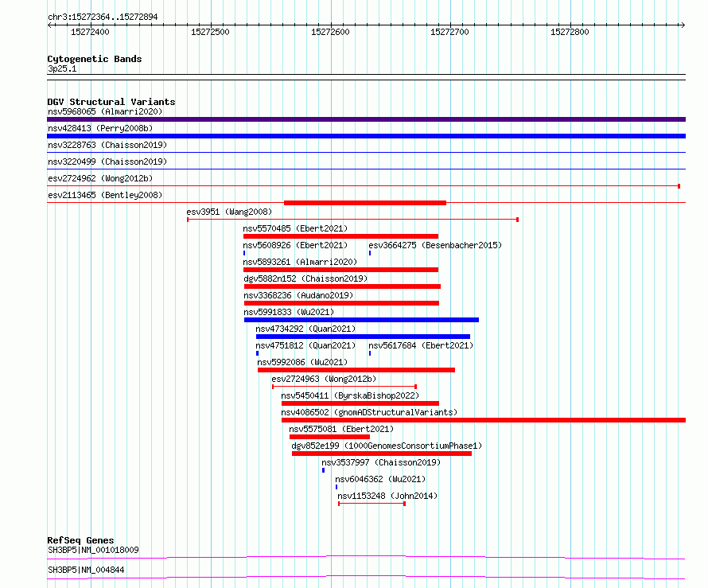This screenshot has height=588, width=708.
Task: Click ruler position 15272400
Action: 91,32
